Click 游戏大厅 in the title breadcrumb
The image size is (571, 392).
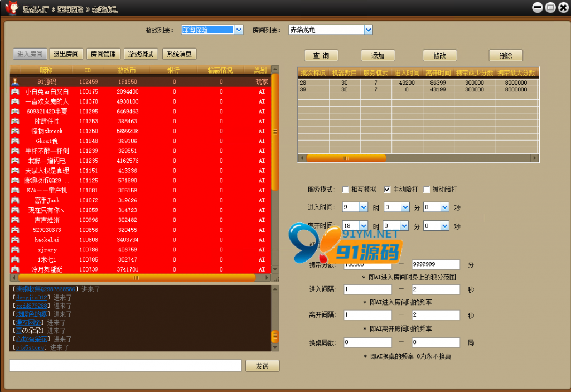(36, 9)
